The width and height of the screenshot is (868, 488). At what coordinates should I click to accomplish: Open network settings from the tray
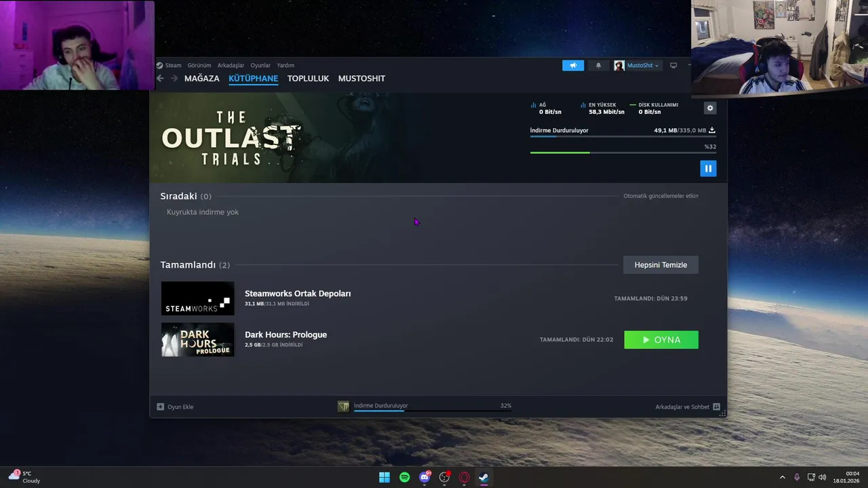[x=811, y=477]
